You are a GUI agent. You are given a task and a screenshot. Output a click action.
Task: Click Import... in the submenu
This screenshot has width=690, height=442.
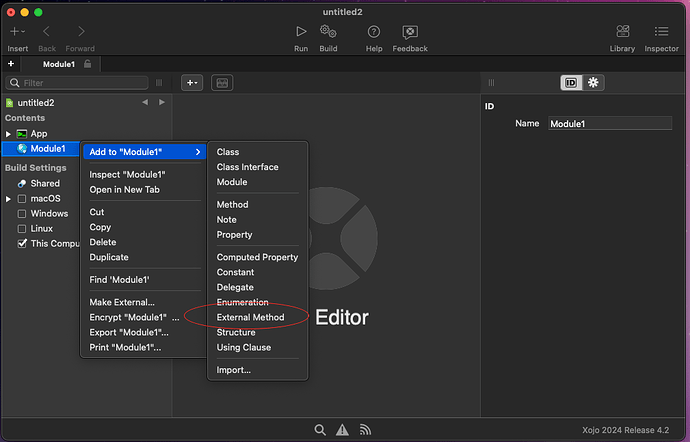coord(233,370)
